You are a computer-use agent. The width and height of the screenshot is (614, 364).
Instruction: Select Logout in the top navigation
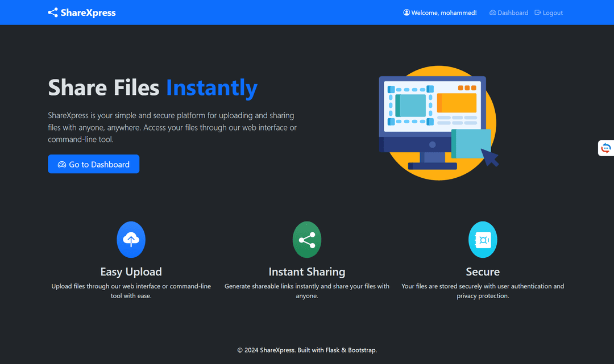[x=549, y=12]
